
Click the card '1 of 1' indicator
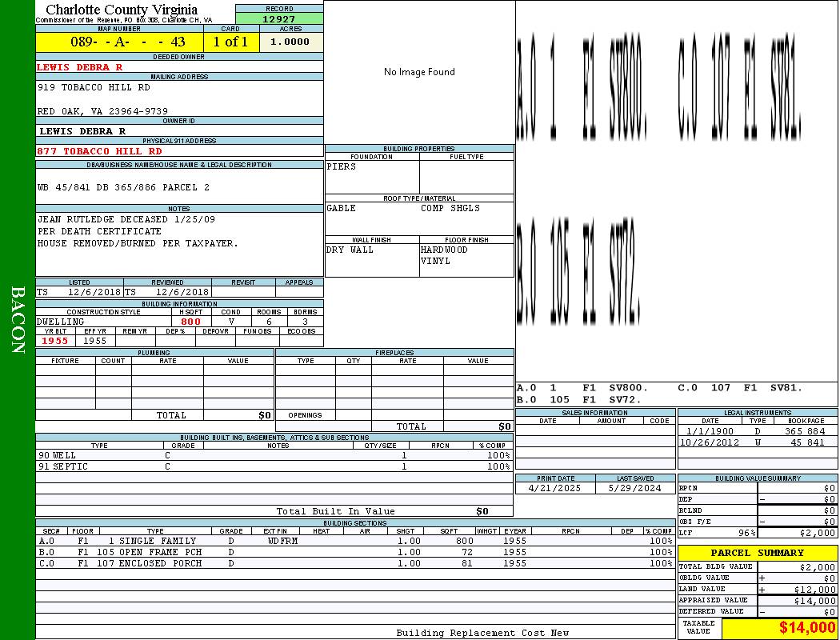click(230, 42)
